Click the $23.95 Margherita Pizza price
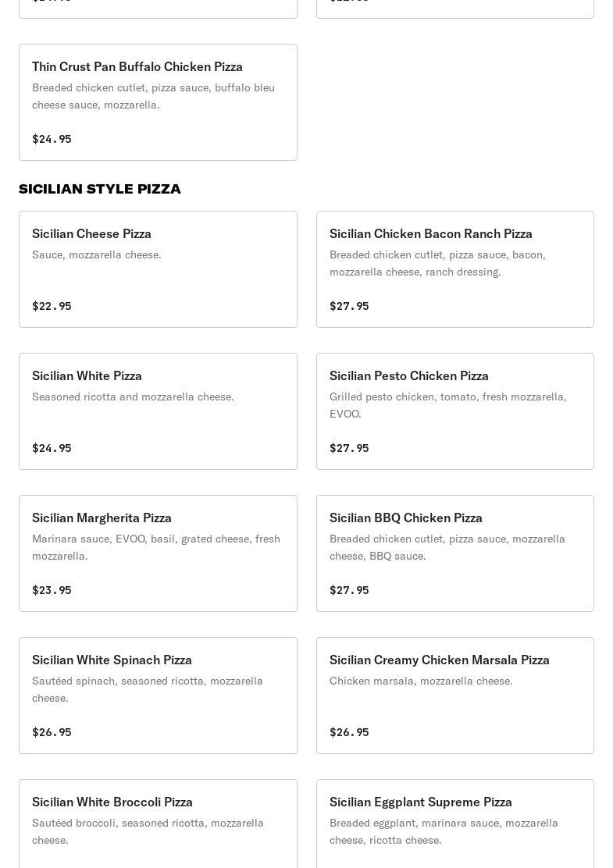 (x=52, y=590)
